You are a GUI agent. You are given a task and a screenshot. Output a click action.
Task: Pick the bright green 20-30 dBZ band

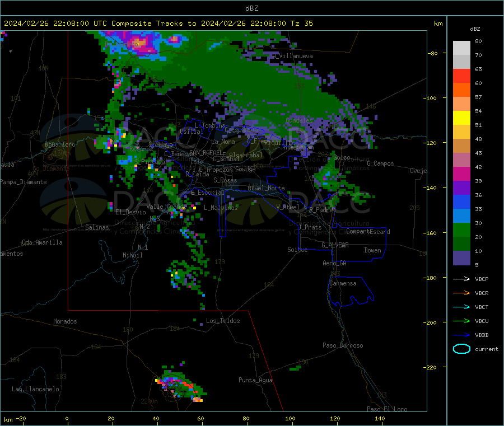(461, 230)
